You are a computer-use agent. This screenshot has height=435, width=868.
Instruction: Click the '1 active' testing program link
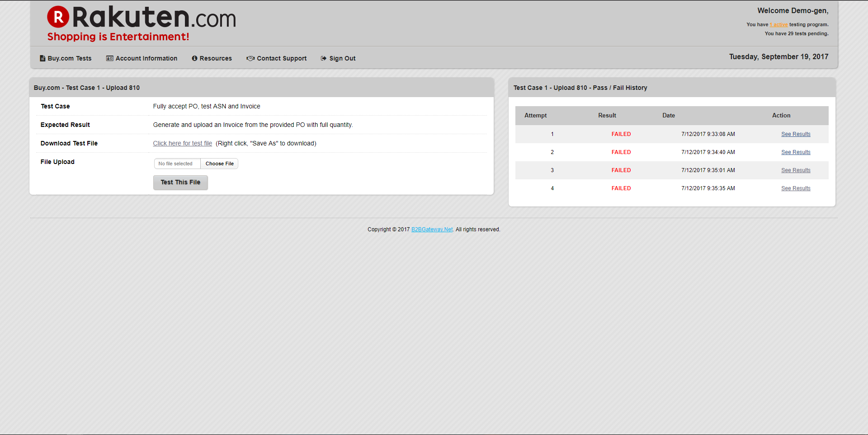[x=779, y=24]
